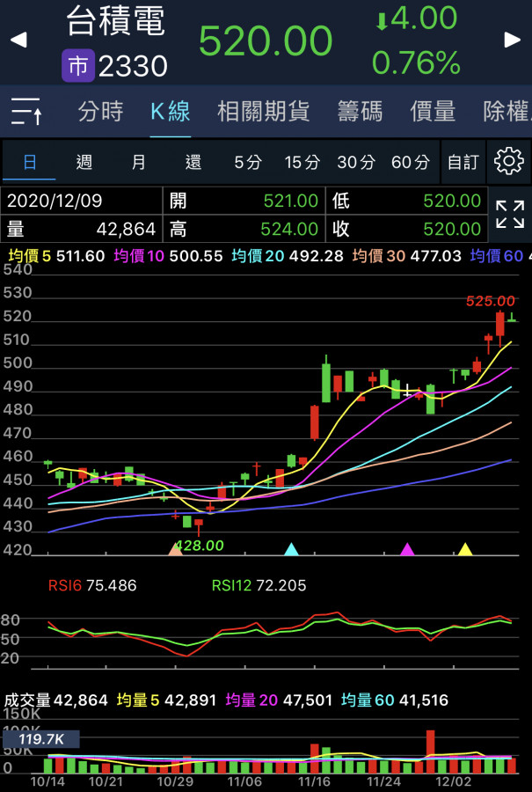Open the sort list menu icon
532x792 pixels.
coord(27,112)
